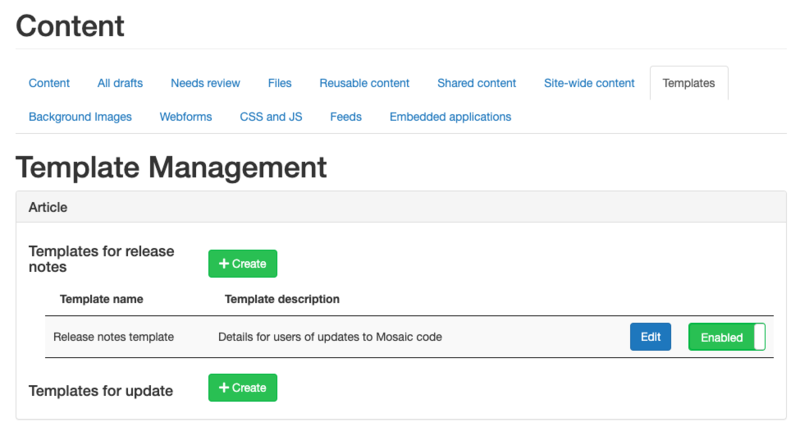Create a new release notes template

click(242, 264)
